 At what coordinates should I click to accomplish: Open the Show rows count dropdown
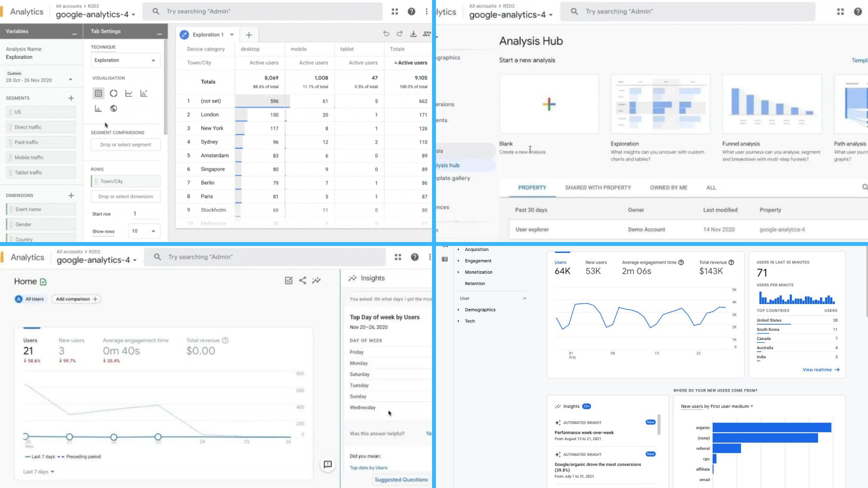142,231
